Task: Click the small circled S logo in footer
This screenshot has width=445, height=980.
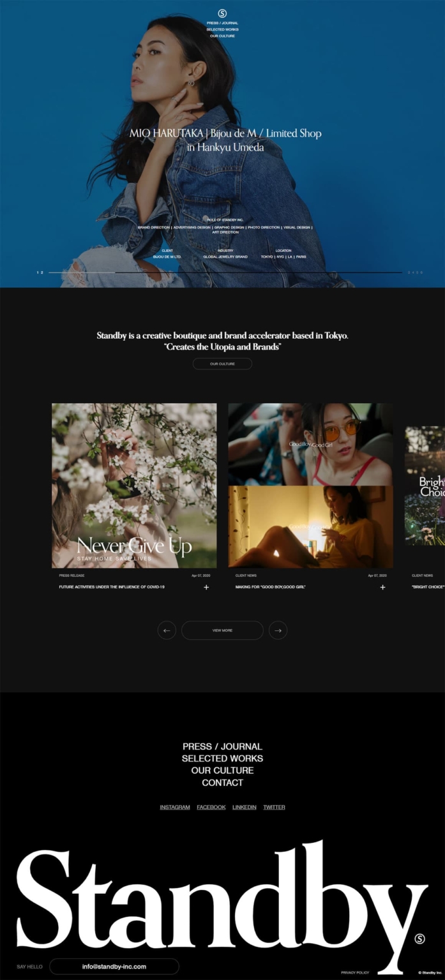Action: 419,938
